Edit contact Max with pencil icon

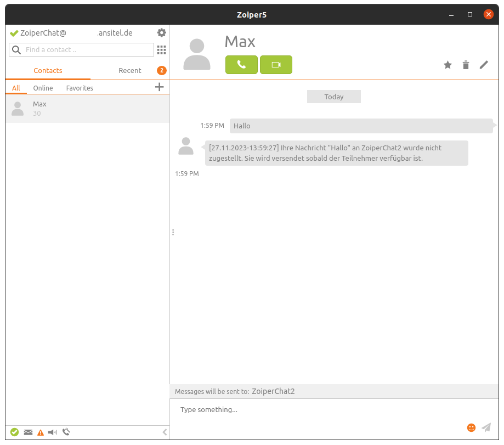coord(483,65)
